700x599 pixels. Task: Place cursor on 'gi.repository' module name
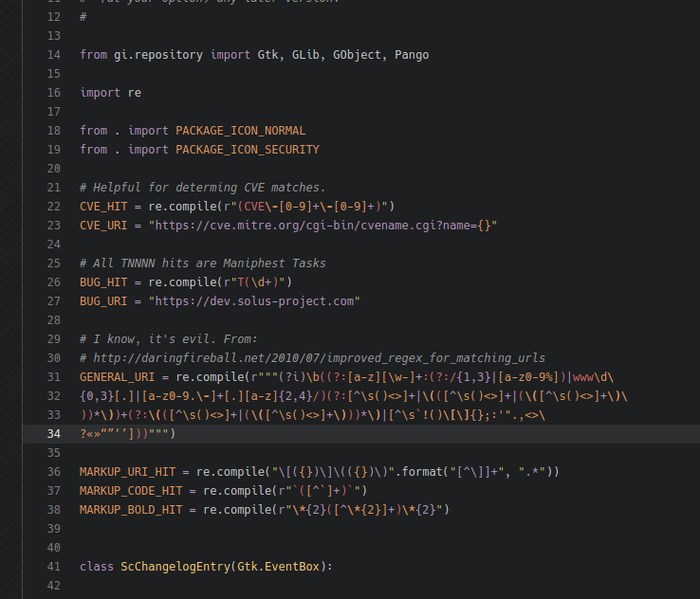pos(158,55)
